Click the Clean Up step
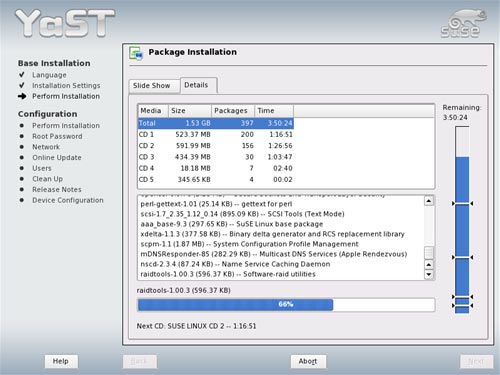 tap(47, 179)
